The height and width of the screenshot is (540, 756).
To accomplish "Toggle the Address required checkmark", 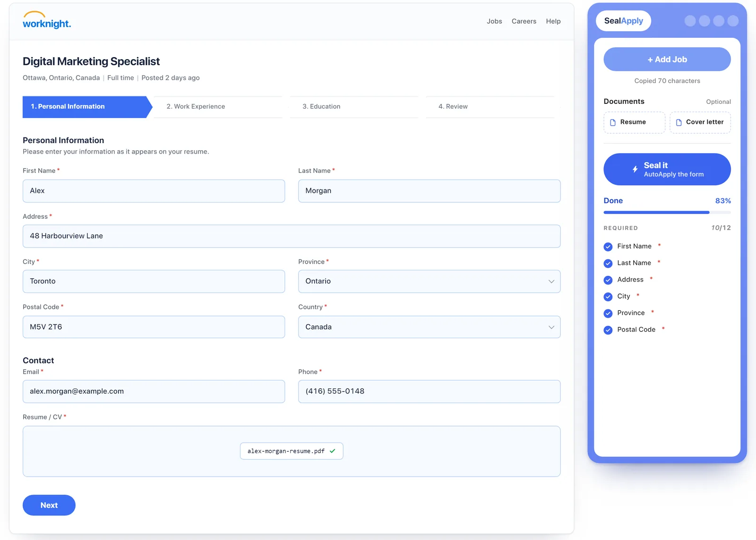I will click(608, 280).
